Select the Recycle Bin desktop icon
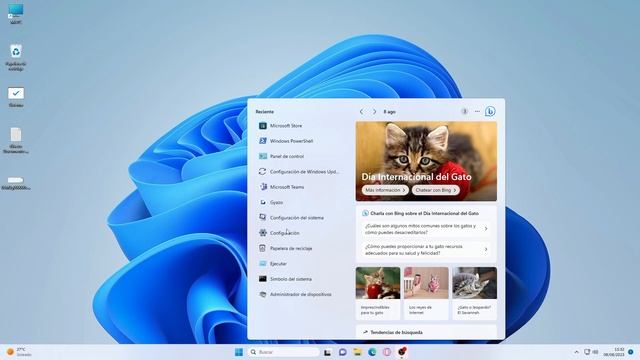Screen dimensions: 640x360 click(16, 58)
